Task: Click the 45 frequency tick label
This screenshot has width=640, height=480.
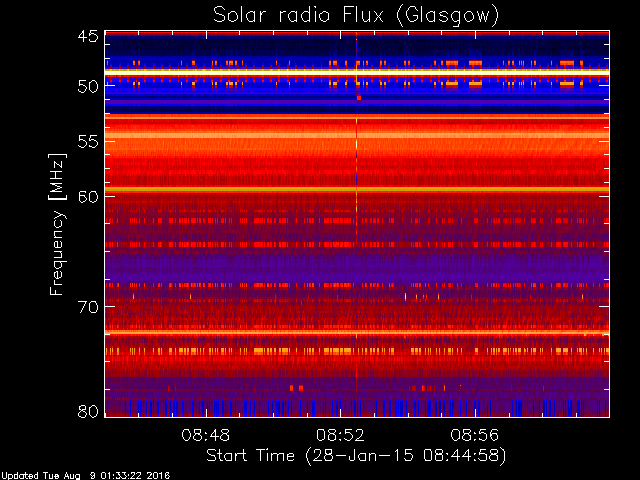Action: point(88,36)
